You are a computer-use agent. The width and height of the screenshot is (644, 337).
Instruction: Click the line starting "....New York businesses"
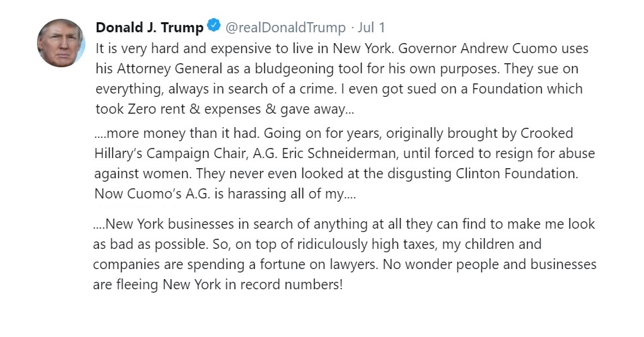344,224
